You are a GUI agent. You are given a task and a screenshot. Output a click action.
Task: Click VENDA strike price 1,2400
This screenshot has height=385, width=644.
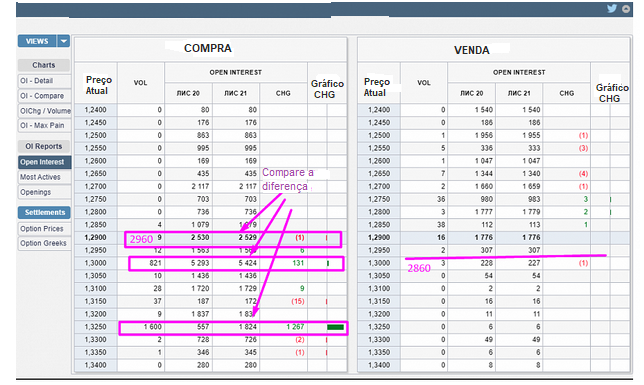[379, 110]
